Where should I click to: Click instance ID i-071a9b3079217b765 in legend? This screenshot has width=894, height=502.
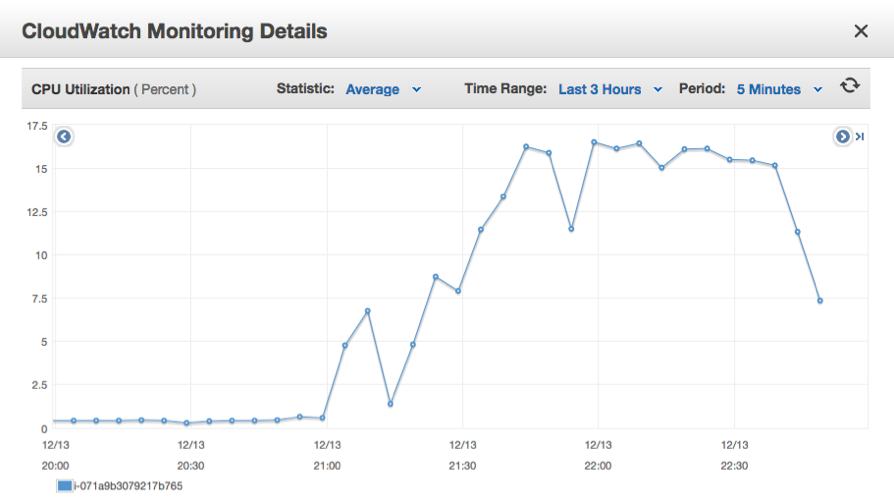coord(128,486)
